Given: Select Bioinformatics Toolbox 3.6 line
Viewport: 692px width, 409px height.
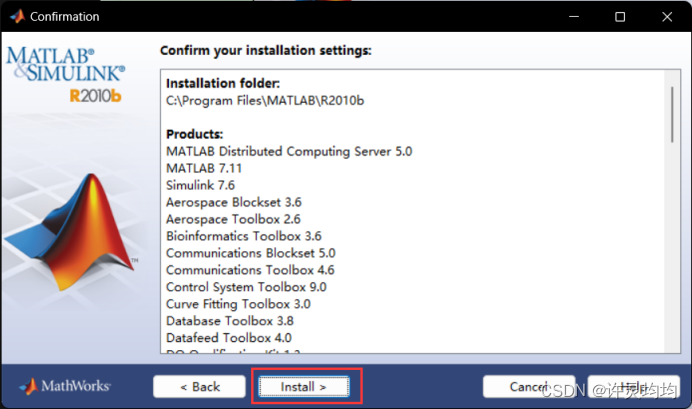Looking at the screenshot, I should pos(244,236).
